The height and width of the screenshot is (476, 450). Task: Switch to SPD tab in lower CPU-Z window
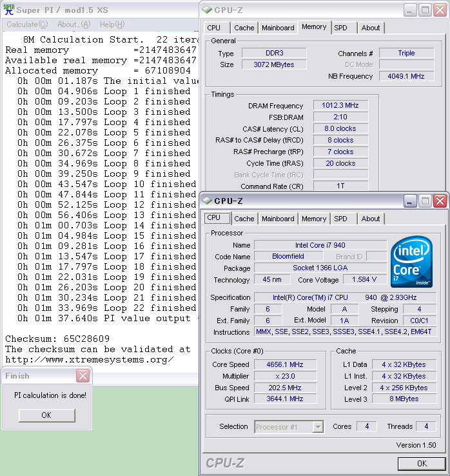pyautogui.click(x=344, y=219)
